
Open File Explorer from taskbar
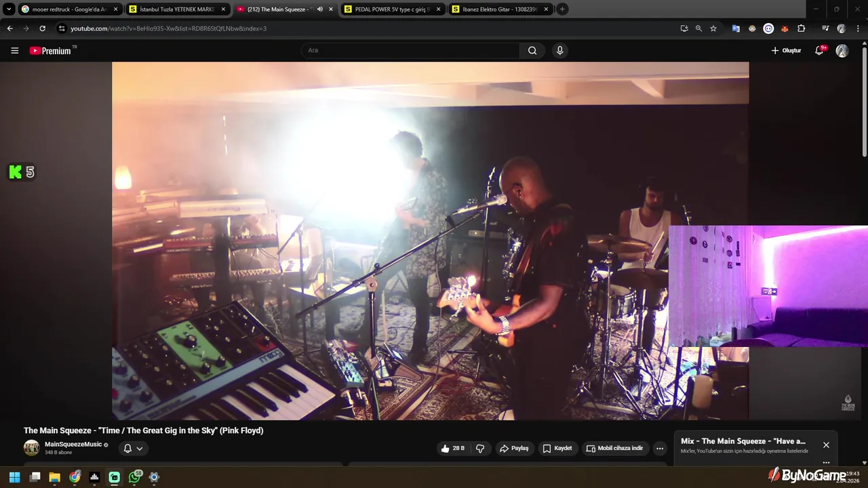(54, 477)
